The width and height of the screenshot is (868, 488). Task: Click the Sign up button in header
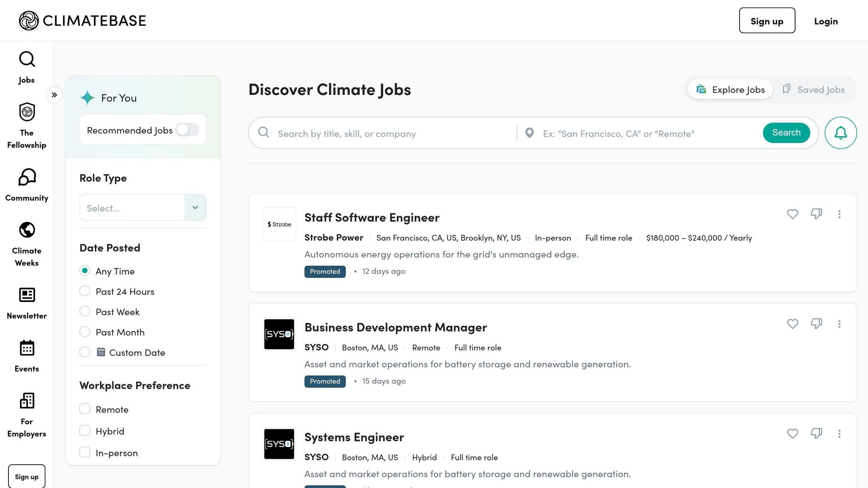pos(767,20)
